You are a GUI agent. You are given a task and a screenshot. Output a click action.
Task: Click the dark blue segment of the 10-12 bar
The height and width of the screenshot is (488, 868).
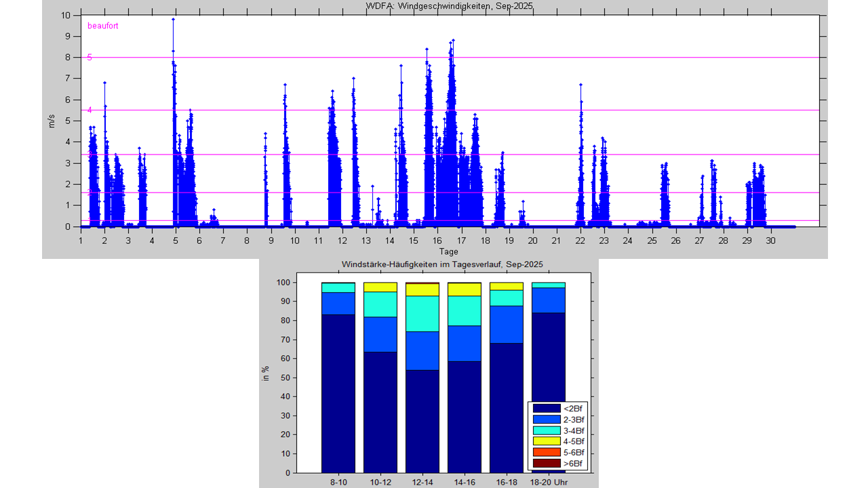[380, 411]
